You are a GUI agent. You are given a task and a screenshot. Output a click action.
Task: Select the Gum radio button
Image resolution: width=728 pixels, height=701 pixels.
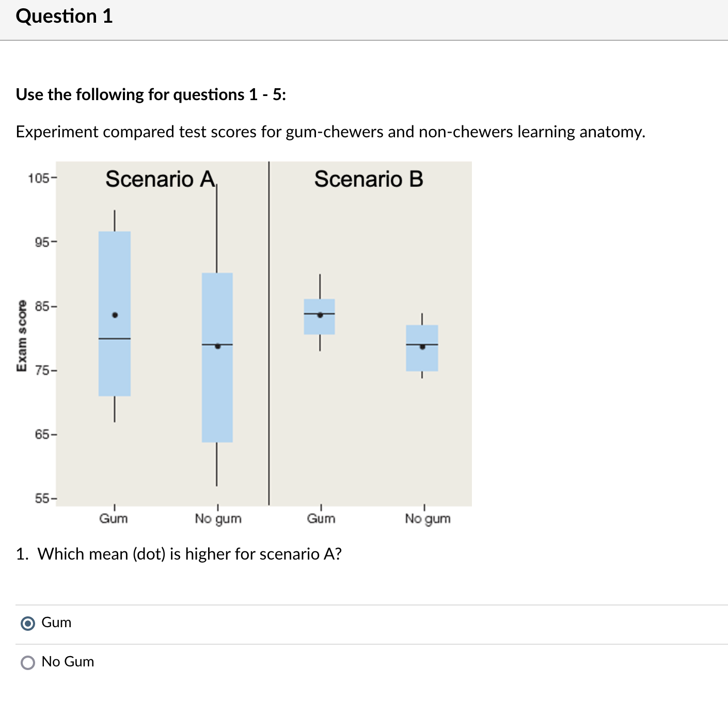pyautogui.click(x=28, y=624)
